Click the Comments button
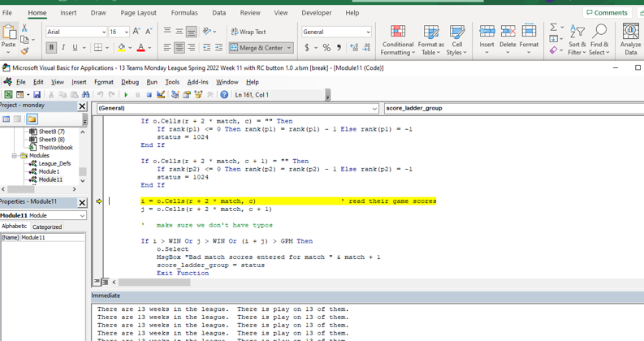 coord(607,13)
